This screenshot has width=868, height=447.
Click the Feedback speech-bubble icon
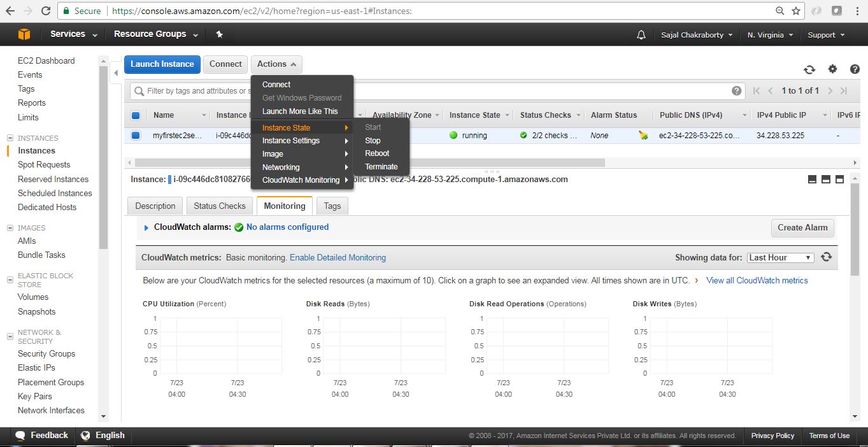click(22, 435)
